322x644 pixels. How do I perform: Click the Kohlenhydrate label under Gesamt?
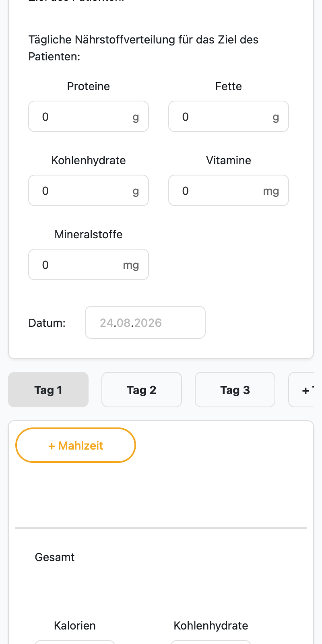[x=211, y=625]
